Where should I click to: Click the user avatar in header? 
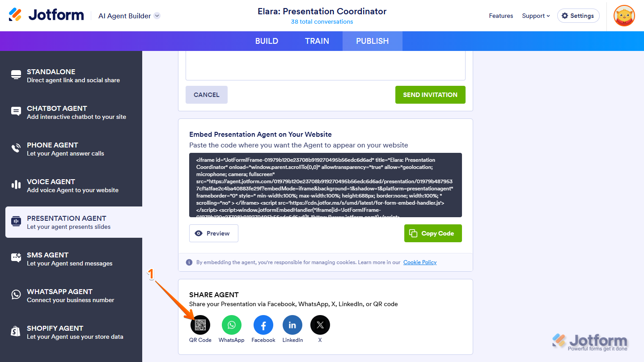tap(624, 16)
